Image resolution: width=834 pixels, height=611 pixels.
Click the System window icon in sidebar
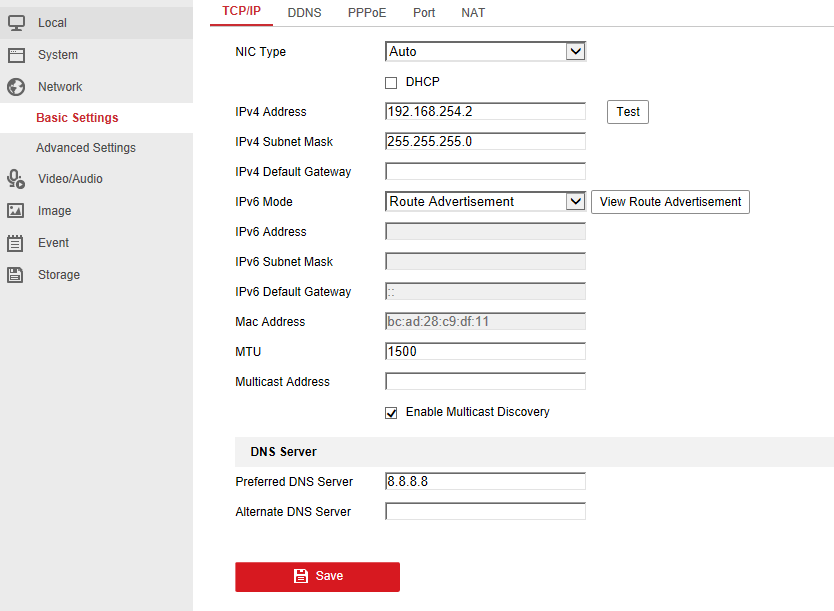[16, 55]
